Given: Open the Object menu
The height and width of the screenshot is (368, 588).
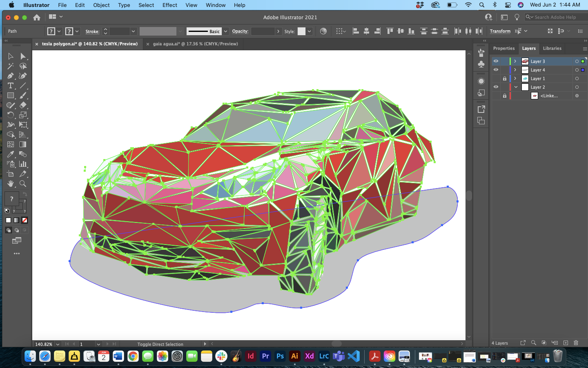Looking at the screenshot, I should click(101, 5).
